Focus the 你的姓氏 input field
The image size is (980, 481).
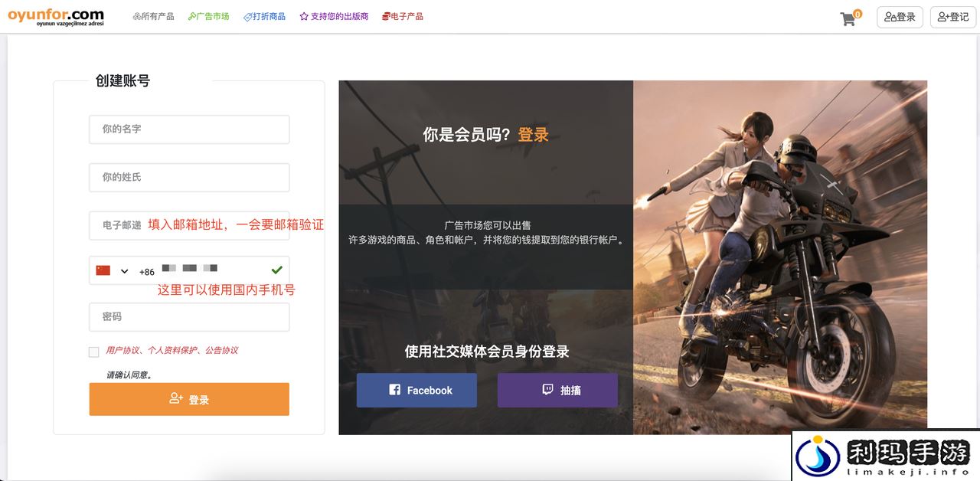(189, 177)
